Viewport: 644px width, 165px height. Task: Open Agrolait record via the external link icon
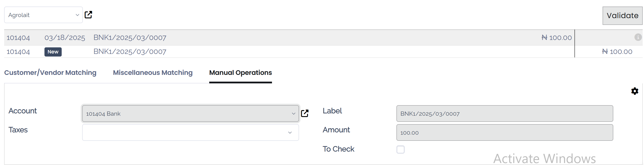pos(88,15)
